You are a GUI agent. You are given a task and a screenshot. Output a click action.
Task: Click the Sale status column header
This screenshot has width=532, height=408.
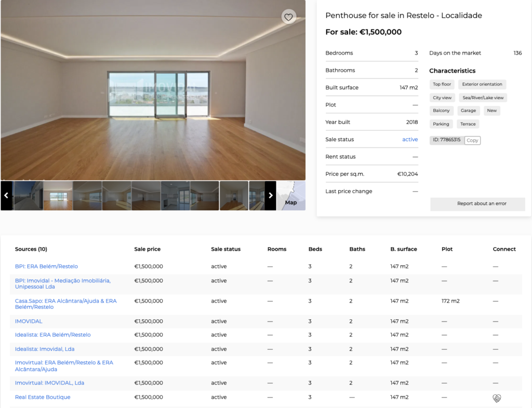point(225,249)
